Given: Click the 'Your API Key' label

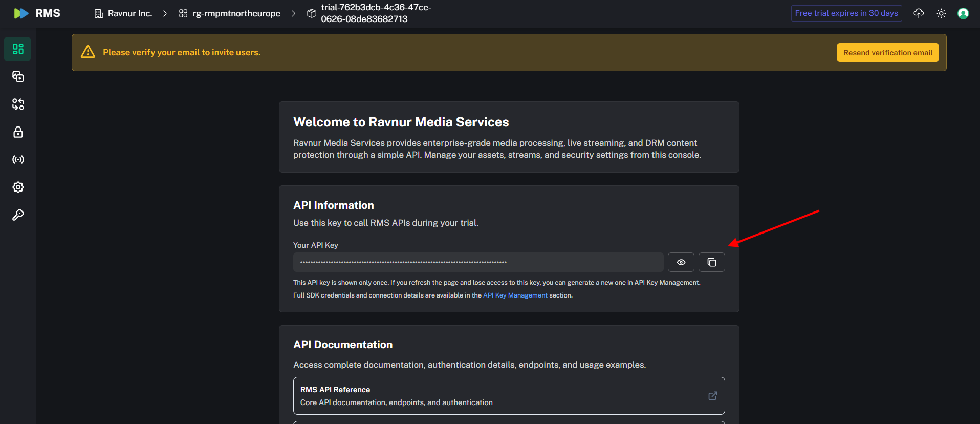Looking at the screenshot, I should 316,245.
